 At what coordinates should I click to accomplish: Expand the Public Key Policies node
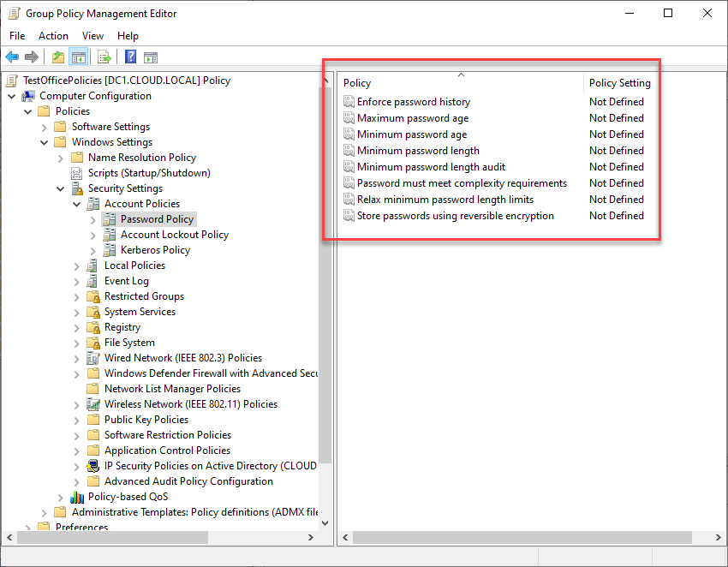[76, 421]
